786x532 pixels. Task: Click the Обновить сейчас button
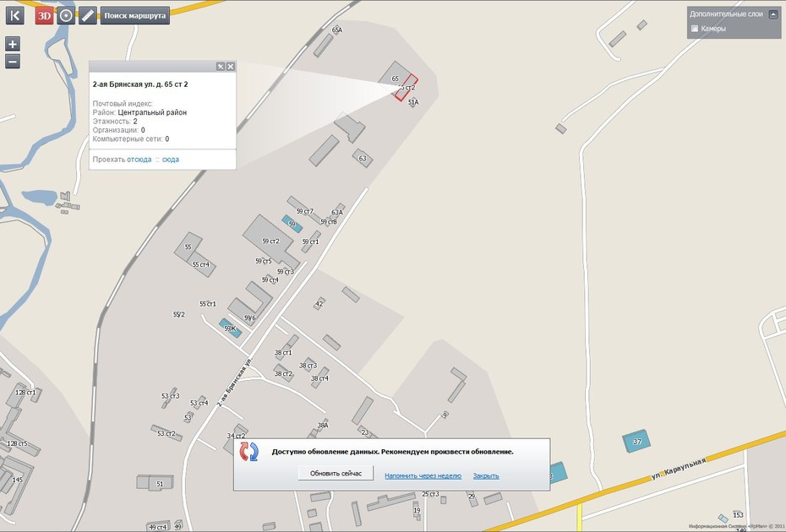click(x=336, y=473)
